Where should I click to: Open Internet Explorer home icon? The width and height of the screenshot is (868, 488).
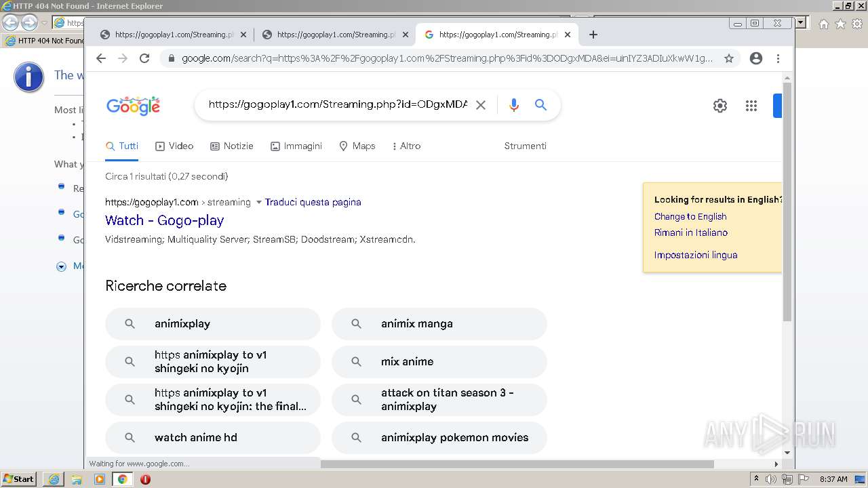823,24
